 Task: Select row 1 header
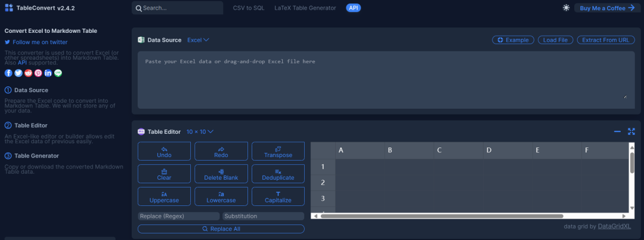(x=323, y=167)
